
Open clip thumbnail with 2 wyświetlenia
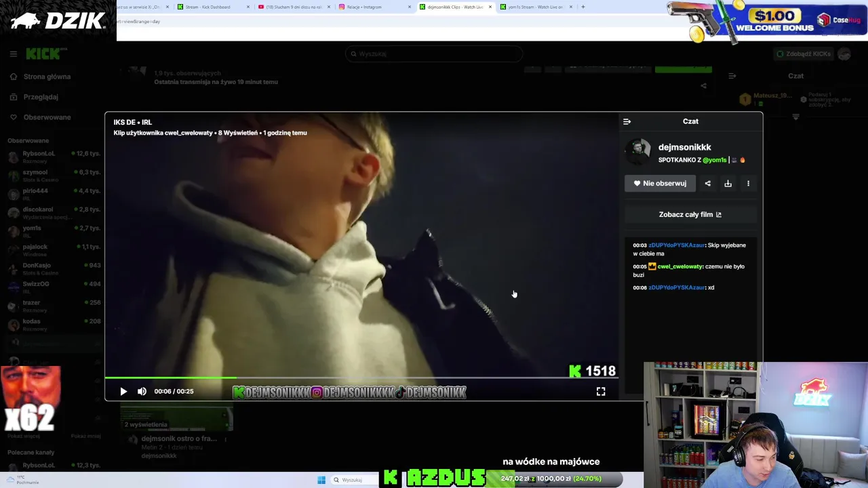tap(176, 418)
